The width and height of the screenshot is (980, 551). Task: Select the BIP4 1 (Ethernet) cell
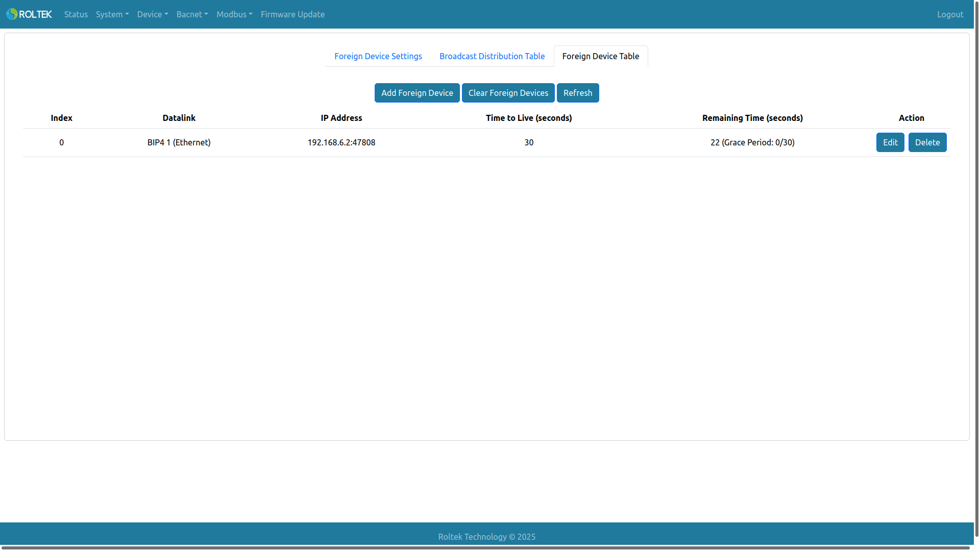(x=179, y=142)
